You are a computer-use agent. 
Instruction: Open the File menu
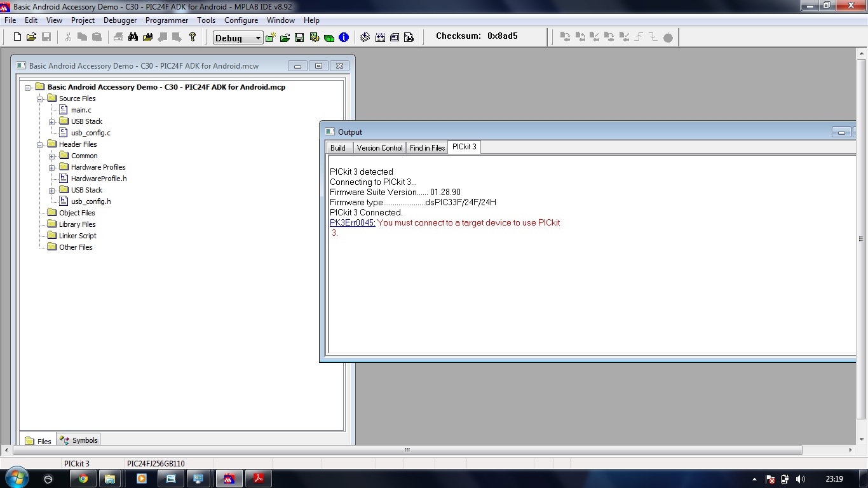point(10,20)
